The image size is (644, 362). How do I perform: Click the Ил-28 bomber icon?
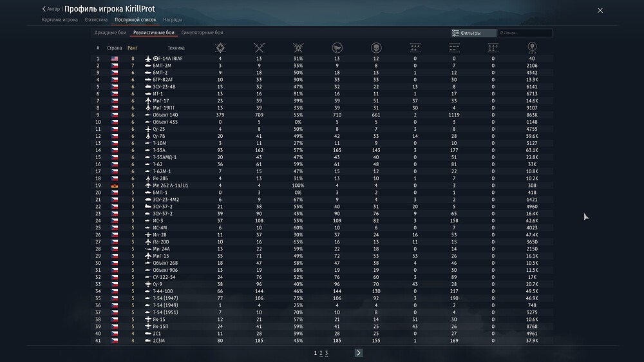[x=148, y=234]
